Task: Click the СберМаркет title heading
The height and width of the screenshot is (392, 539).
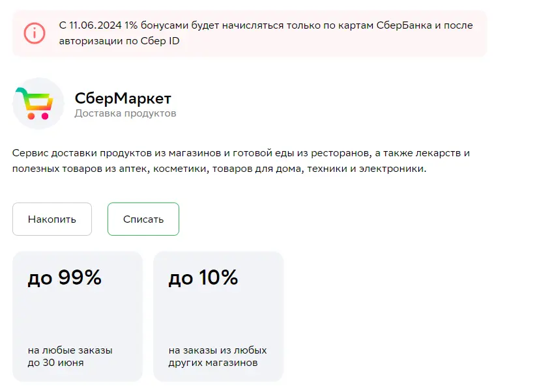Action: (x=123, y=98)
